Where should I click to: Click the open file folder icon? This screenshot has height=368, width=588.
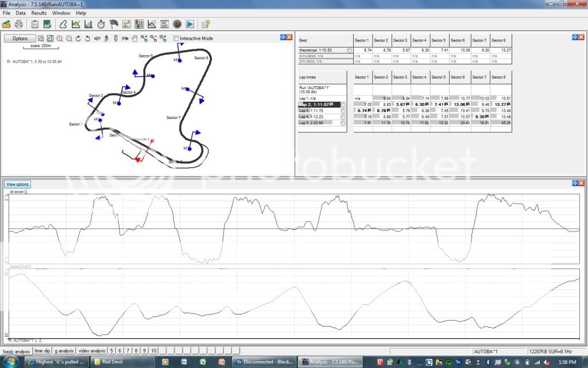pos(6,24)
